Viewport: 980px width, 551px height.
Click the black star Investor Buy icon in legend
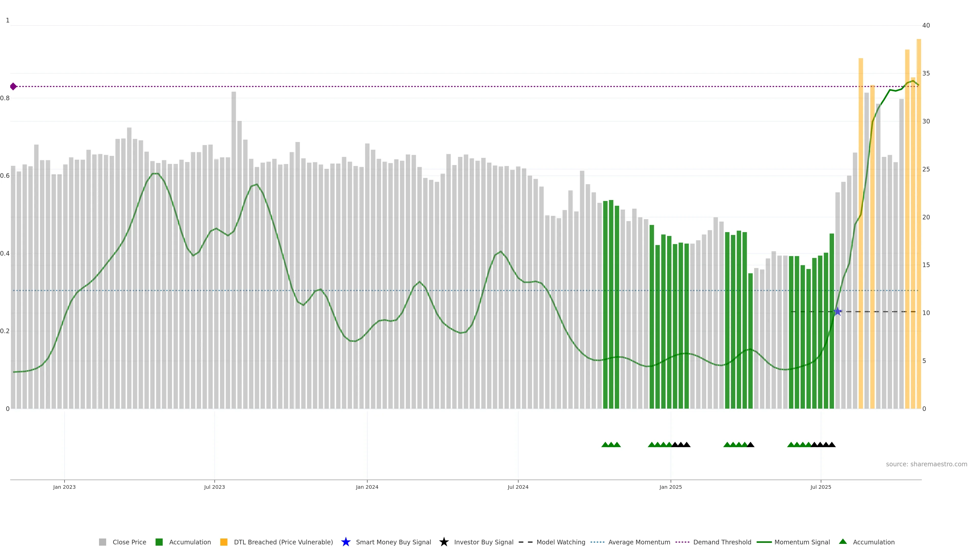click(x=444, y=542)
